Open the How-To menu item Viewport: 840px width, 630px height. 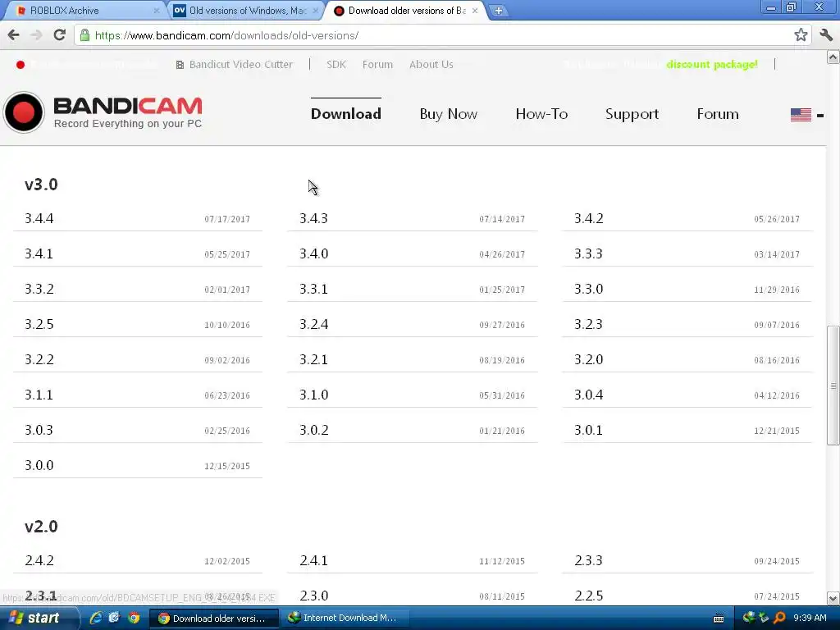click(x=541, y=114)
